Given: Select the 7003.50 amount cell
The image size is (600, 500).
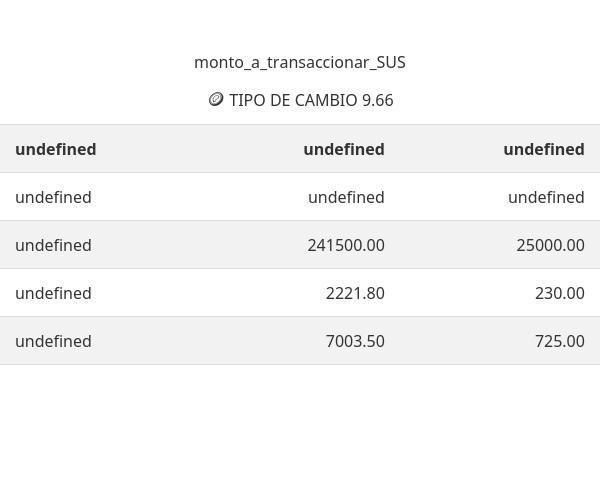Looking at the screenshot, I should click(355, 341).
